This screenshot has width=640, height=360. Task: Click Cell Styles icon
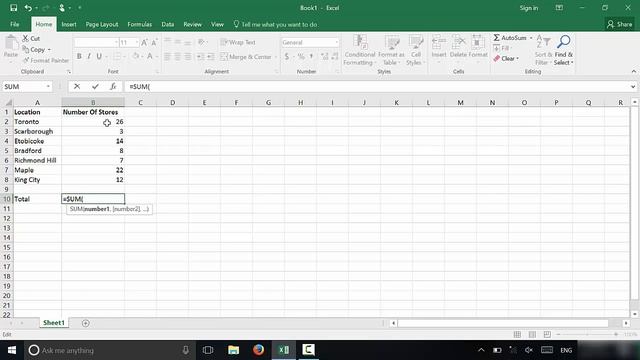[x=416, y=42]
